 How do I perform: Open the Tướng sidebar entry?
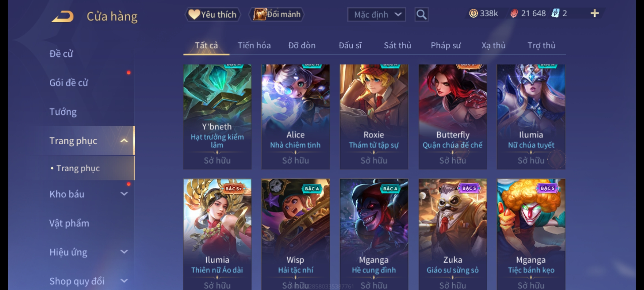pos(63,112)
